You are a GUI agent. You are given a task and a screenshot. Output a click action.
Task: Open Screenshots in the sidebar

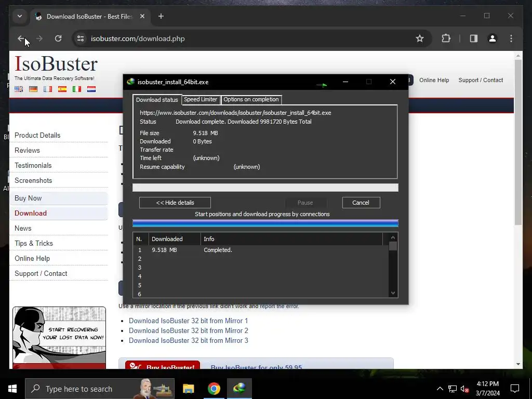click(33, 180)
